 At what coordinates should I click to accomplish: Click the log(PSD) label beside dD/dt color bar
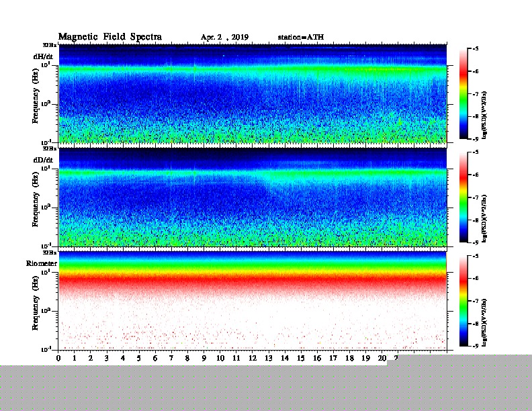(484, 218)
